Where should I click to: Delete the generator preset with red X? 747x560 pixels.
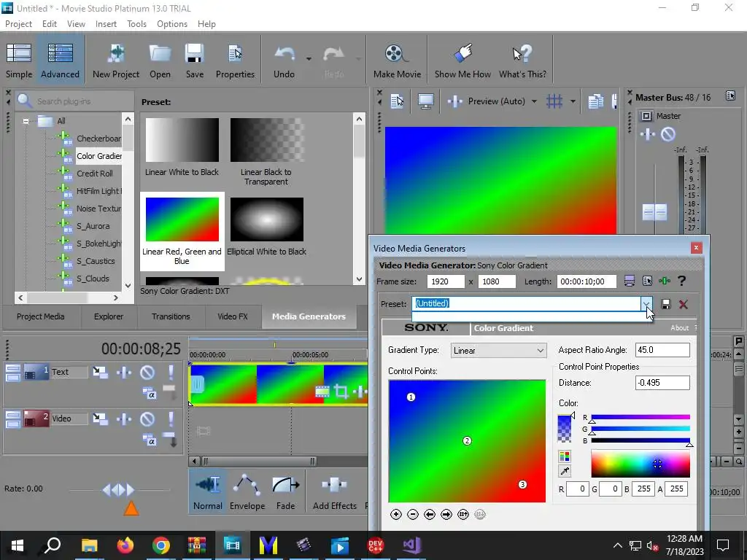click(x=683, y=304)
